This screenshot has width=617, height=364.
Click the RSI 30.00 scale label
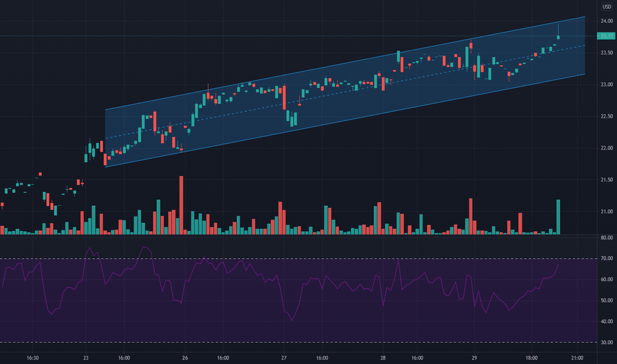click(606, 343)
